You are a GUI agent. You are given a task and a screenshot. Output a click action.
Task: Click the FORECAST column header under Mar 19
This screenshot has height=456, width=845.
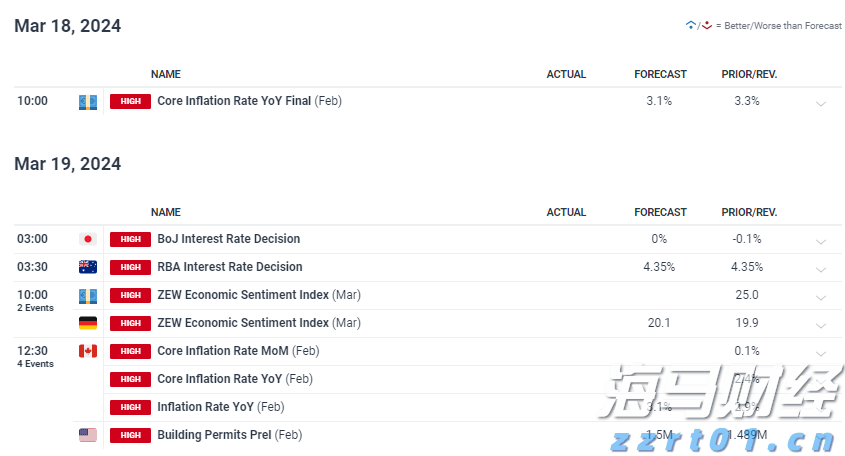pyautogui.click(x=660, y=213)
